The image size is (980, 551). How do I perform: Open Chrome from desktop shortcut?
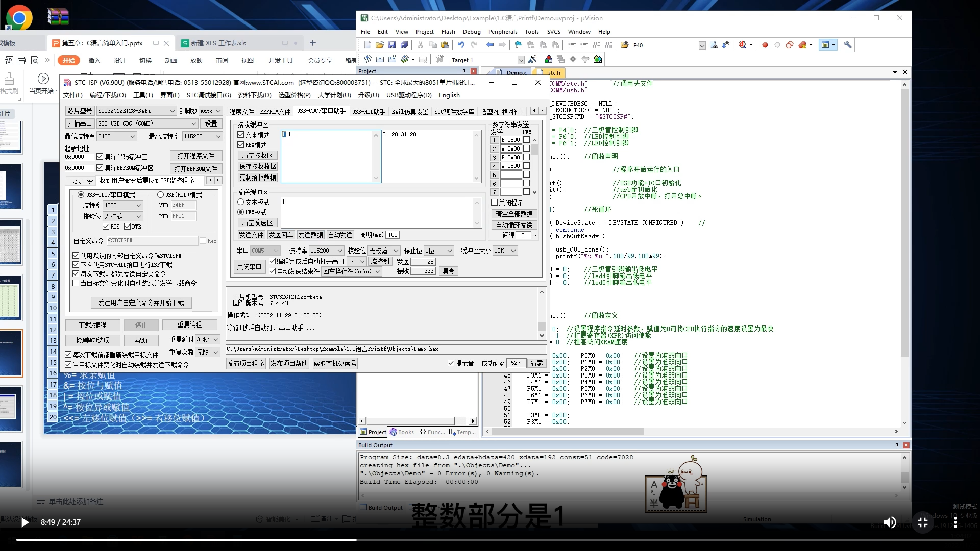[19, 18]
